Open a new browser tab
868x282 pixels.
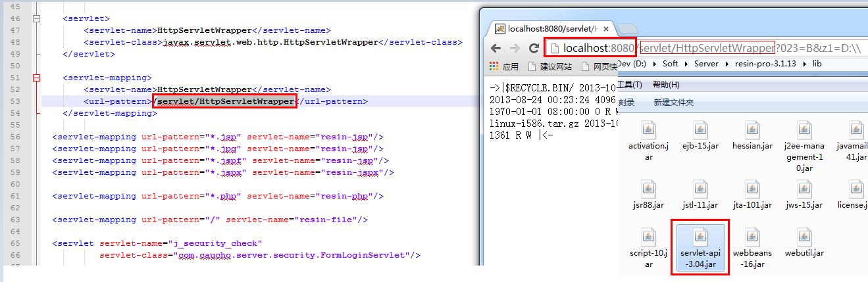point(628,29)
